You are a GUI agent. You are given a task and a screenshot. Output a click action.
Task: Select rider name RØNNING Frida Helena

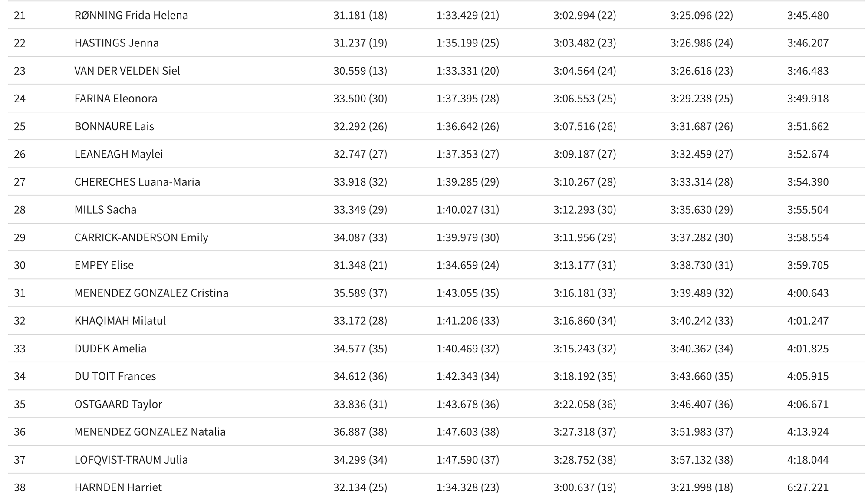(x=131, y=15)
